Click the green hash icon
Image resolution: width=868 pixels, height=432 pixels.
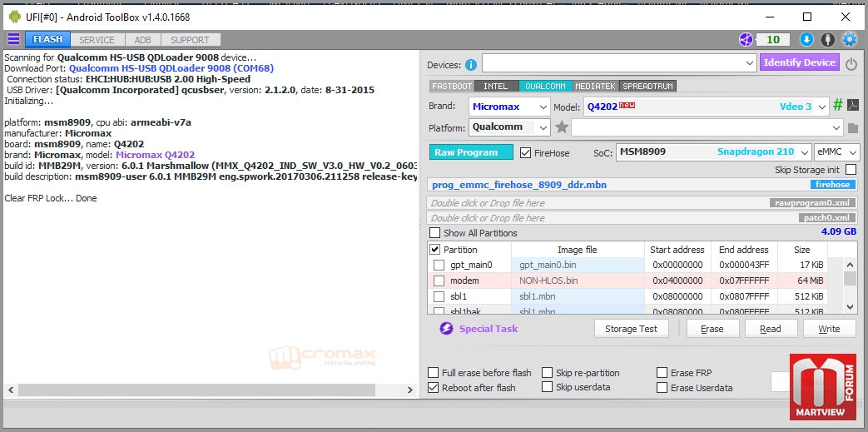(838, 105)
